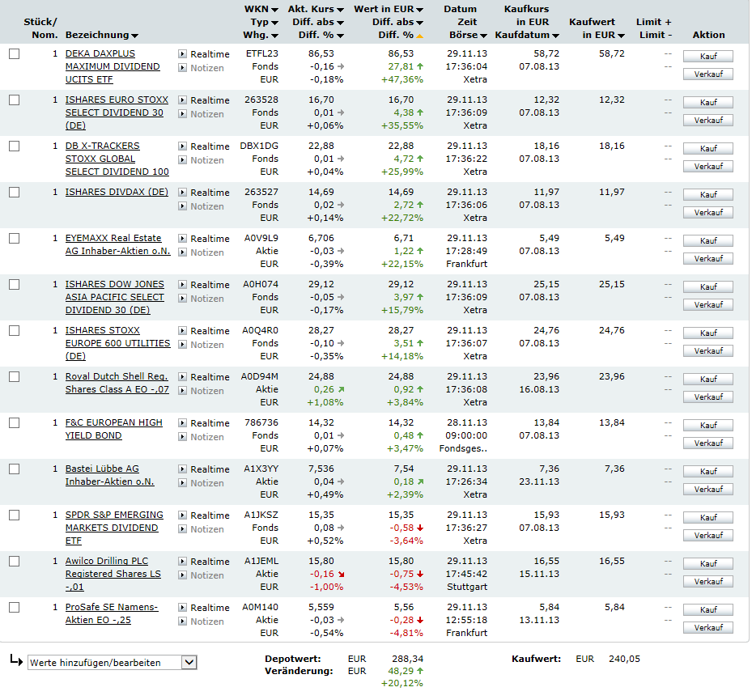Click Realtime icon for ISHARES DOW JONES row
The image size is (752, 700).
pyautogui.click(x=182, y=284)
